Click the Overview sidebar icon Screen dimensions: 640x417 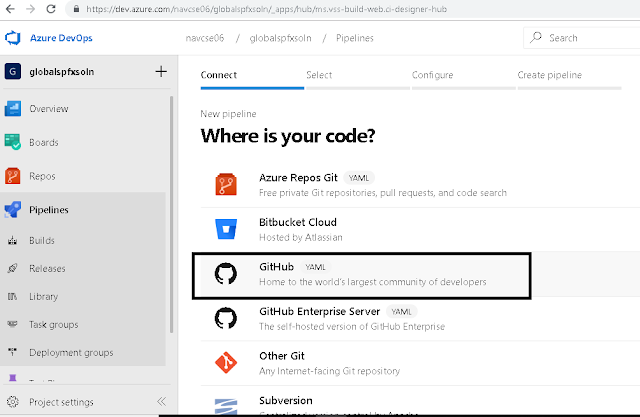(13, 109)
